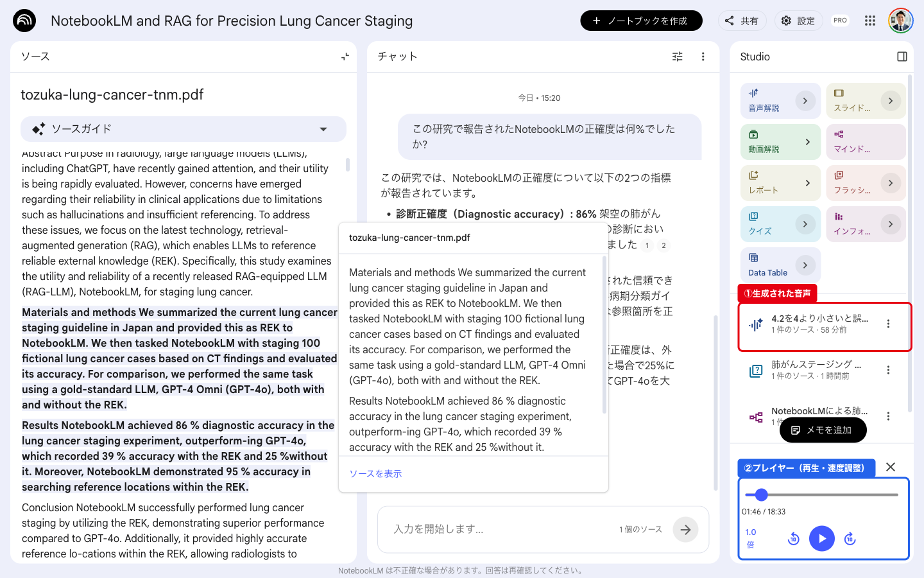Play the audio overview
The image size is (924, 578).
pyautogui.click(x=822, y=538)
